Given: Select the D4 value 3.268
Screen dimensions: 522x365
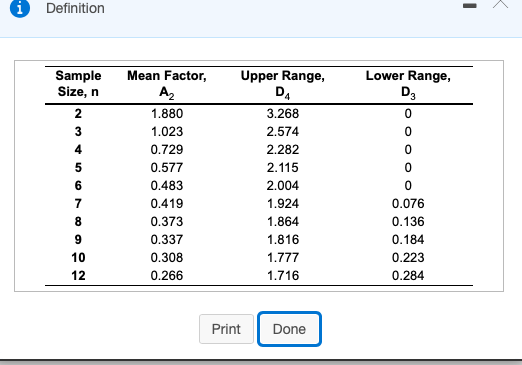Looking at the screenshot, I should tap(283, 114).
